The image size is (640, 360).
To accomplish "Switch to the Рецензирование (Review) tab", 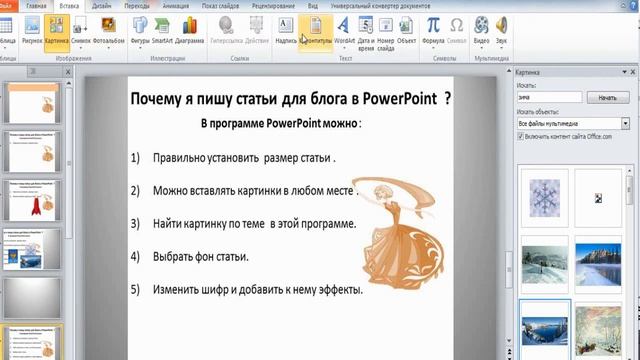I will (x=273, y=6).
